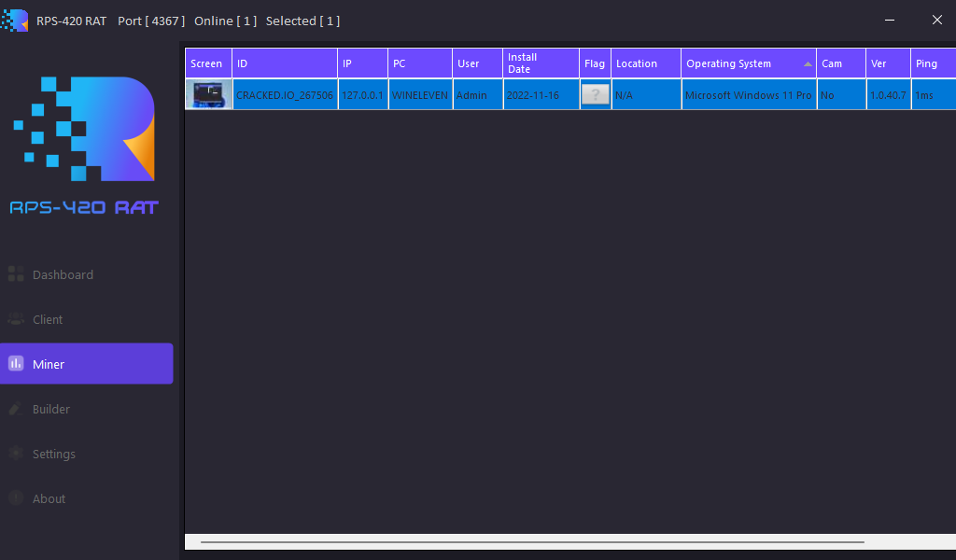Click the Admin user cell
The width and height of the screenshot is (956, 560).
tap(477, 95)
